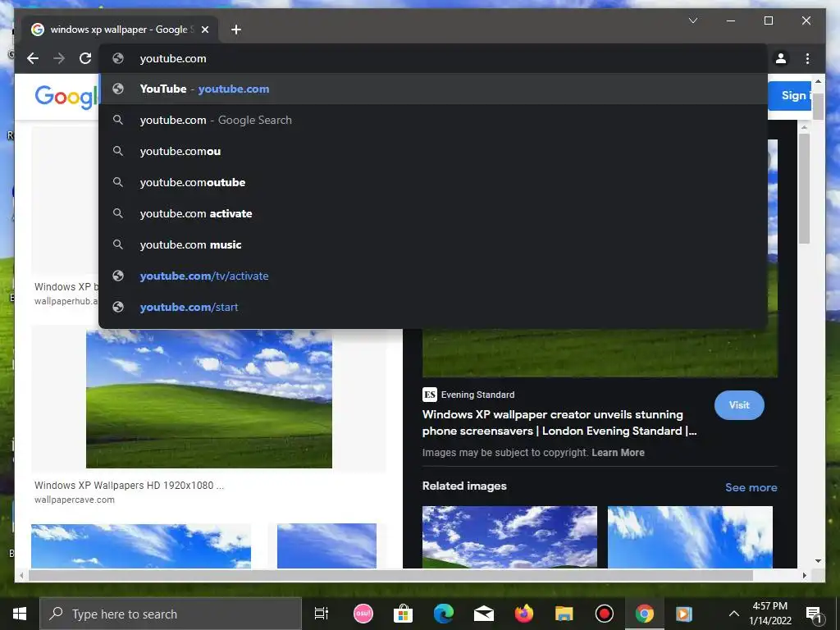The width and height of the screenshot is (840, 630).
Task: Click the Type here to search box
Action: [171, 614]
